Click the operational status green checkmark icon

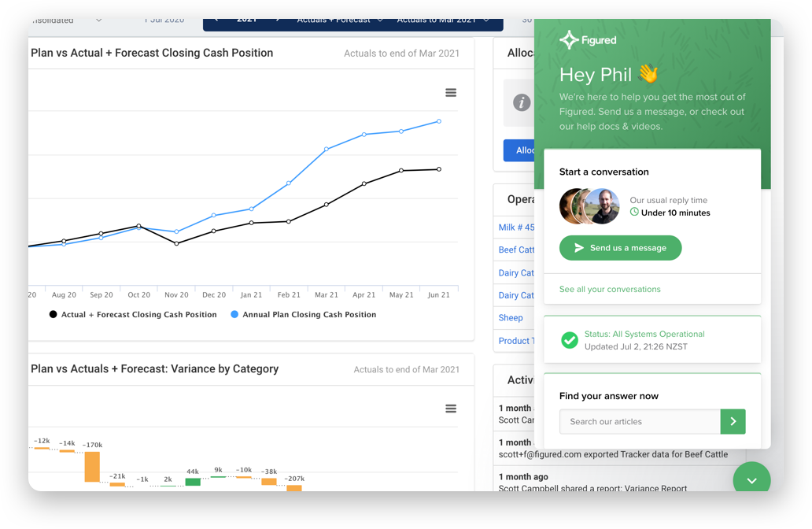click(x=569, y=340)
